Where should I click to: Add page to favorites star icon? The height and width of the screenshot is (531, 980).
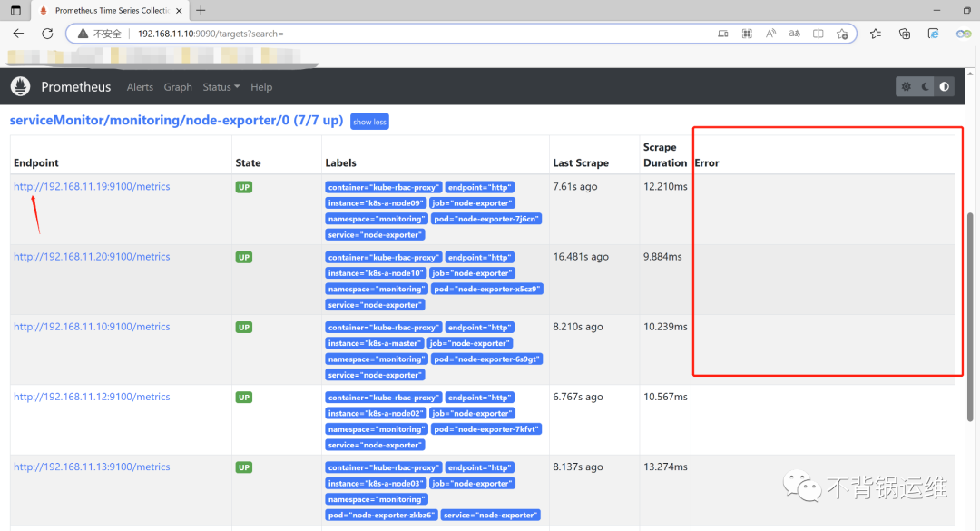click(x=842, y=34)
